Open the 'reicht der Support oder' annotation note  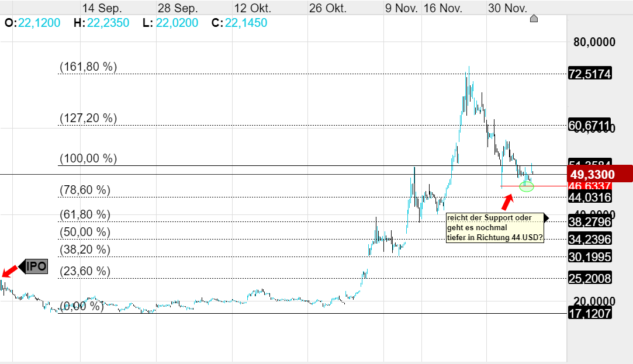click(x=494, y=227)
